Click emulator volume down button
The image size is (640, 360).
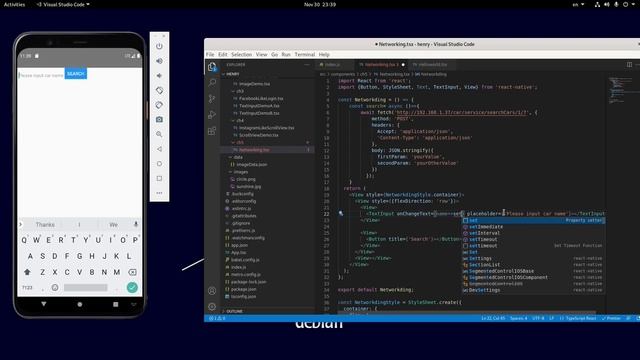click(159, 76)
